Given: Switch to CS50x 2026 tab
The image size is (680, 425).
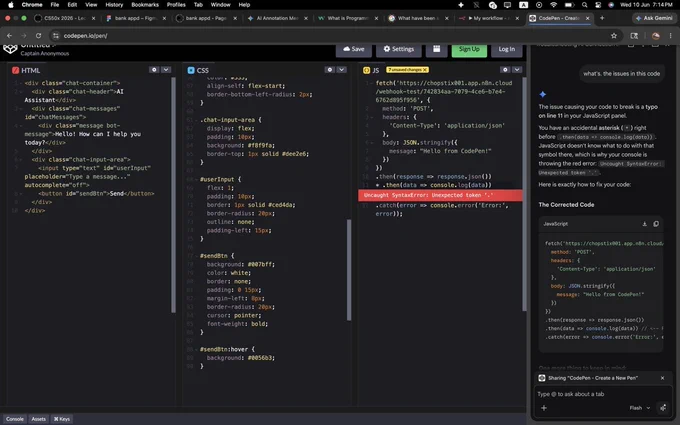Looking at the screenshot, I should pyautogui.click(x=65, y=18).
